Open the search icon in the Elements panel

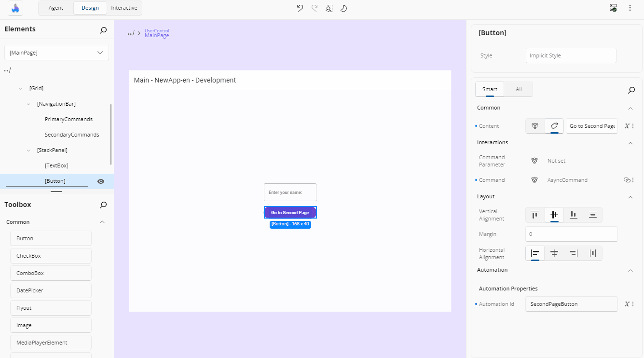click(103, 30)
